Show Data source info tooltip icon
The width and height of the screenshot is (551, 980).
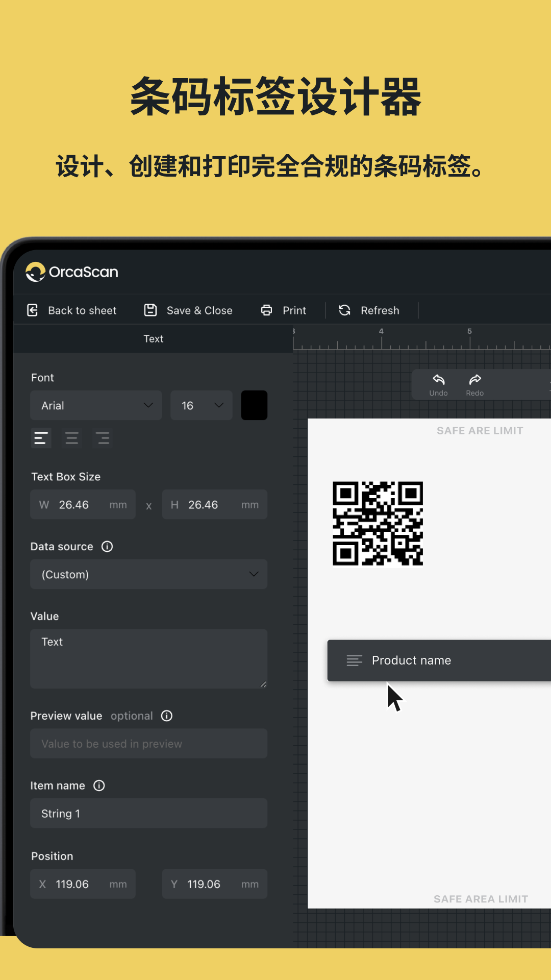(107, 547)
